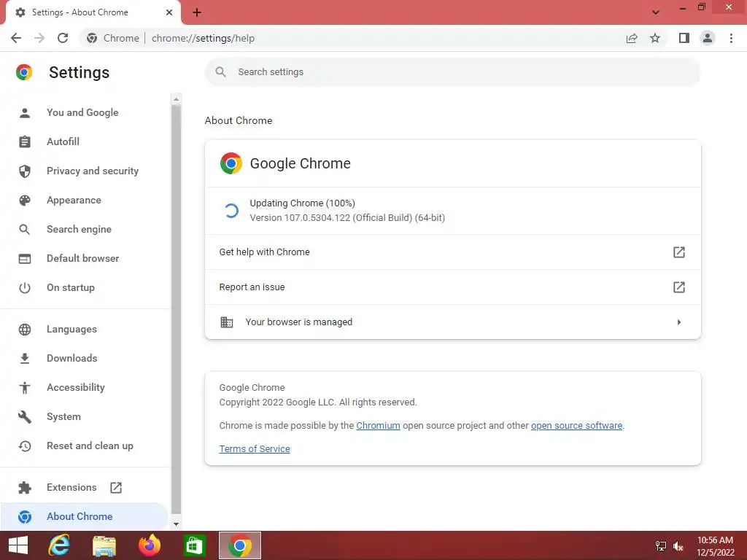The width and height of the screenshot is (747, 560).
Task: Open the Chromium link
Action: pyautogui.click(x=378, y=426)
